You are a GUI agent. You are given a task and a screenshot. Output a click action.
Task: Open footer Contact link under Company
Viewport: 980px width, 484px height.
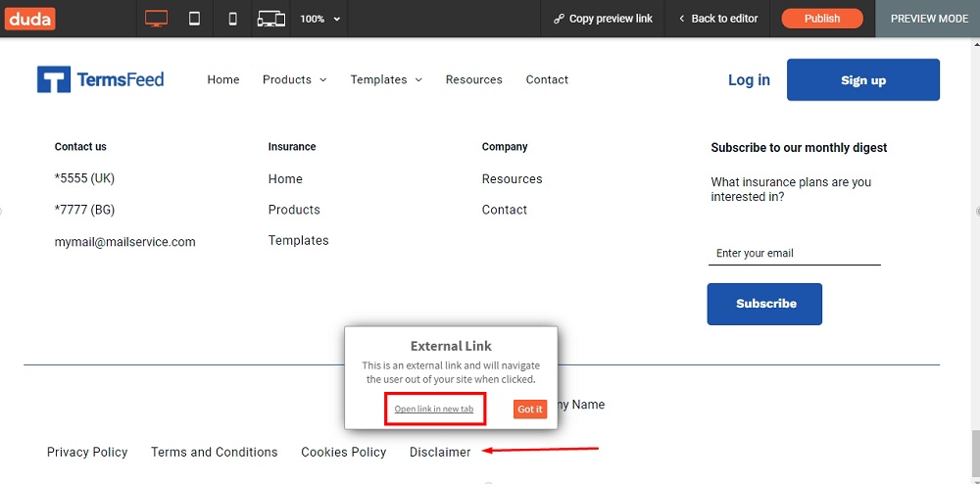pos(505,210)
